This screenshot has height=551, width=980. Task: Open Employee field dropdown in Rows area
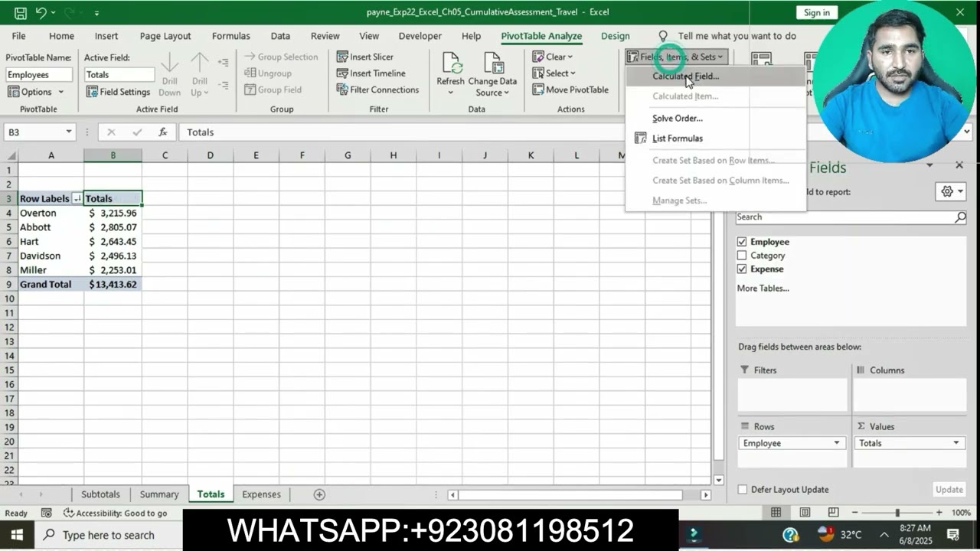tap(836, 443)
